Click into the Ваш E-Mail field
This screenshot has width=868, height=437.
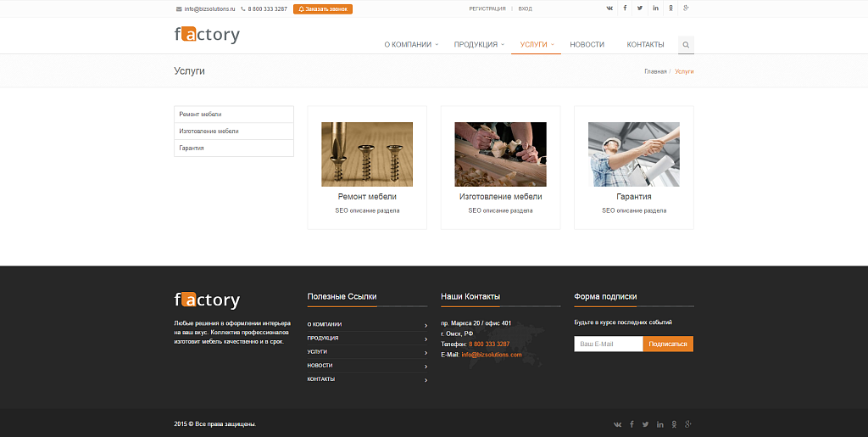click(608, 344)
